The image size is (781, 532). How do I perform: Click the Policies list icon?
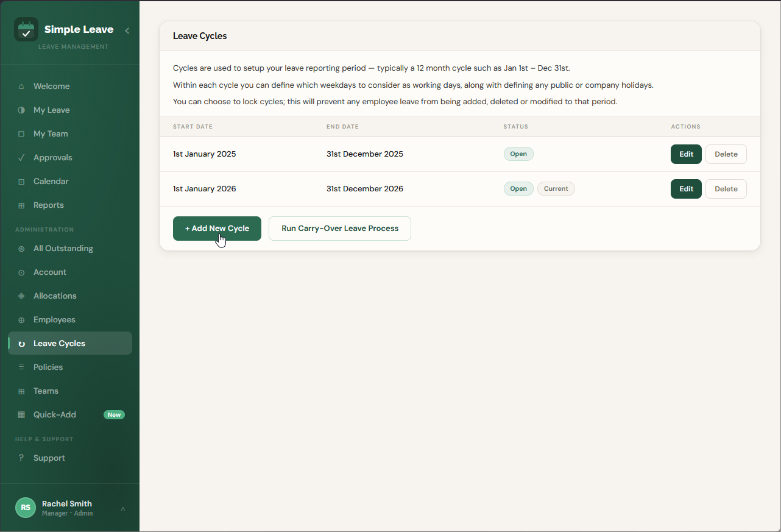point(21,367)
